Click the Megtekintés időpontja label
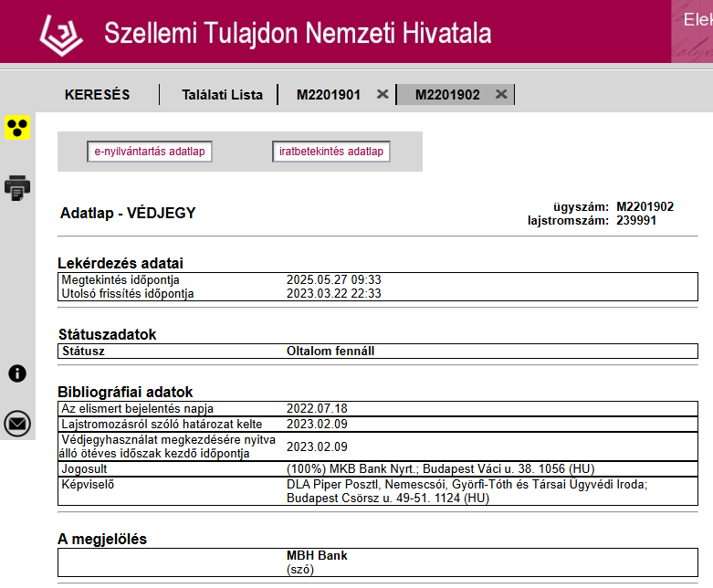Image resolution: width=713 pixels, height=588 pixels. click(x=121, y=279)
